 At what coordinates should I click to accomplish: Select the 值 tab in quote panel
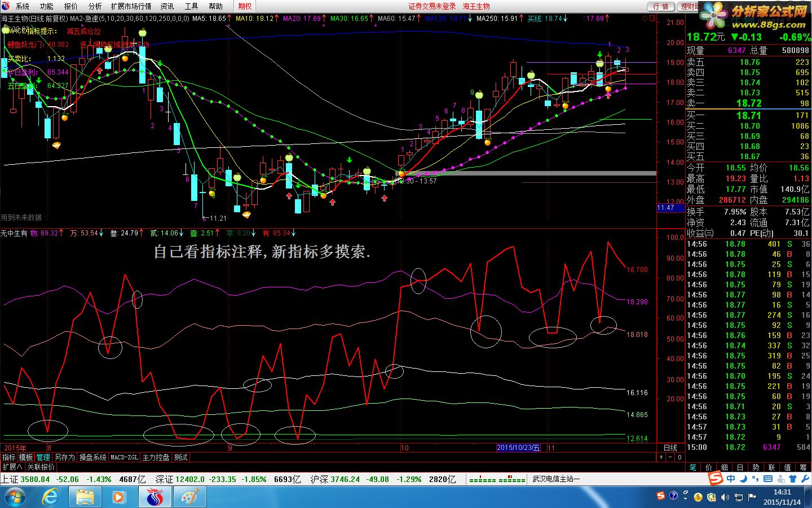click(788, 467)
